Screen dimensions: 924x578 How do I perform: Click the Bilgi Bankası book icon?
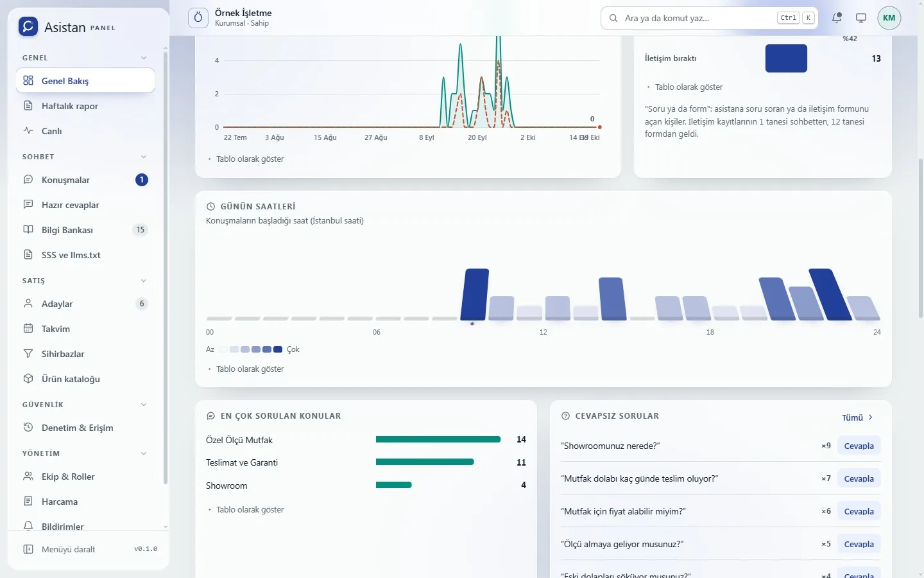point(28,229)
